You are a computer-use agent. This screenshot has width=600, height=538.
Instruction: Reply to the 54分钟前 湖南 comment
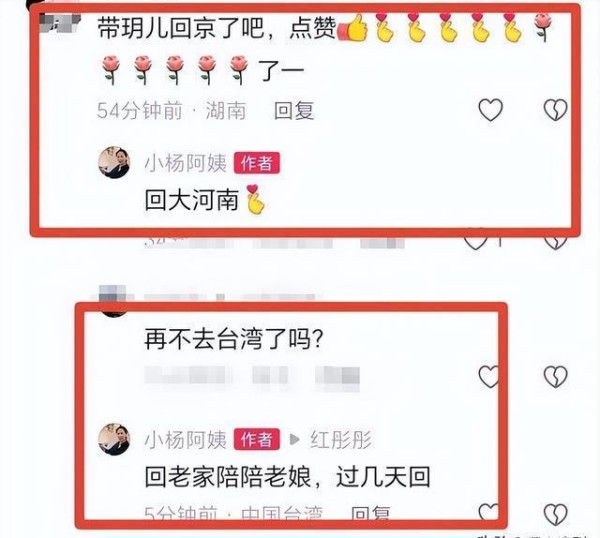[294, 111]
